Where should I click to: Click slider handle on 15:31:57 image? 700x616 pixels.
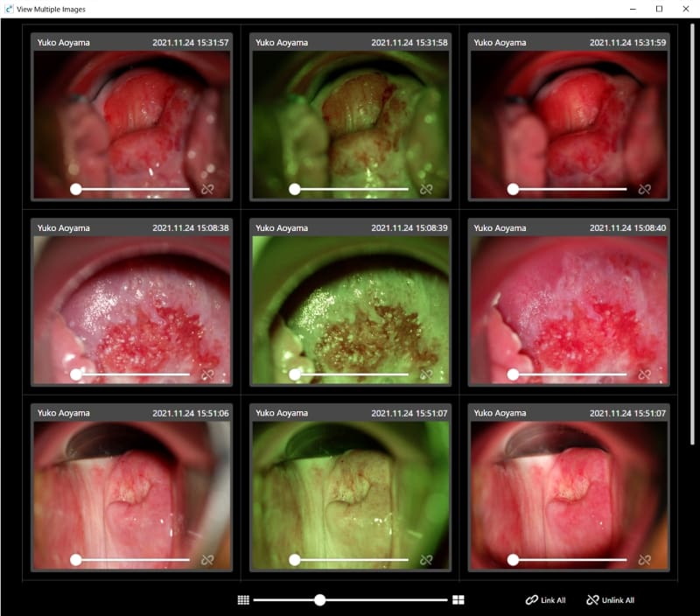pos(76,189)
